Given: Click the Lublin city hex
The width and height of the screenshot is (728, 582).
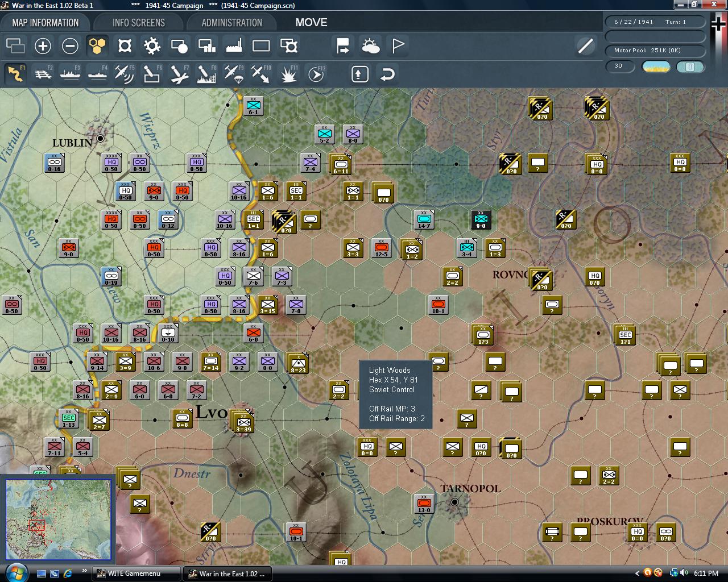Looking at the screenshot, I should 101,138.
